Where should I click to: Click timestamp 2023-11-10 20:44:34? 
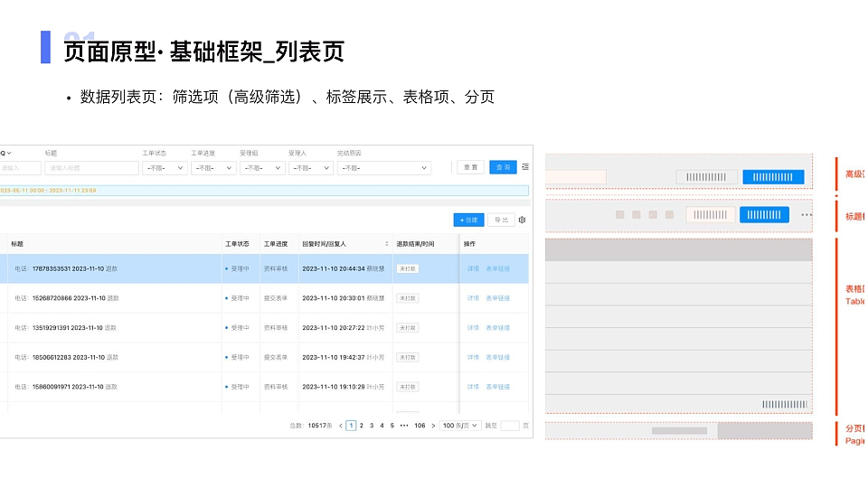(334, 269)
